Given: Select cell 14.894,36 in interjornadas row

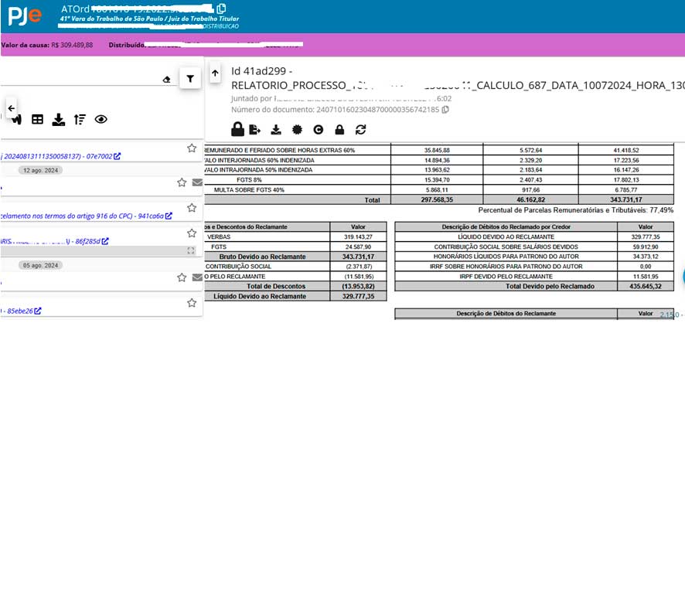Looking at the screenshot, I should [x=437, y=160].
